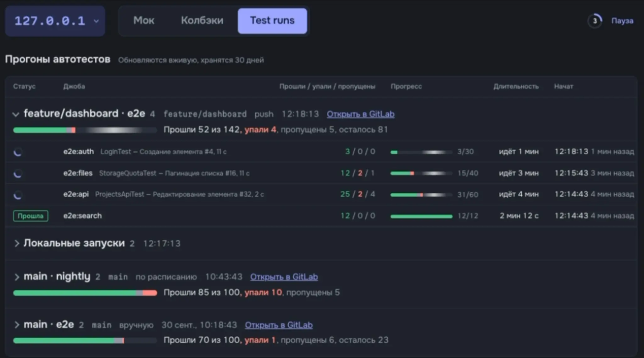Screen dimensions: 644x358
Task: Select the e2e:api job name
Action: pos(76,194)
